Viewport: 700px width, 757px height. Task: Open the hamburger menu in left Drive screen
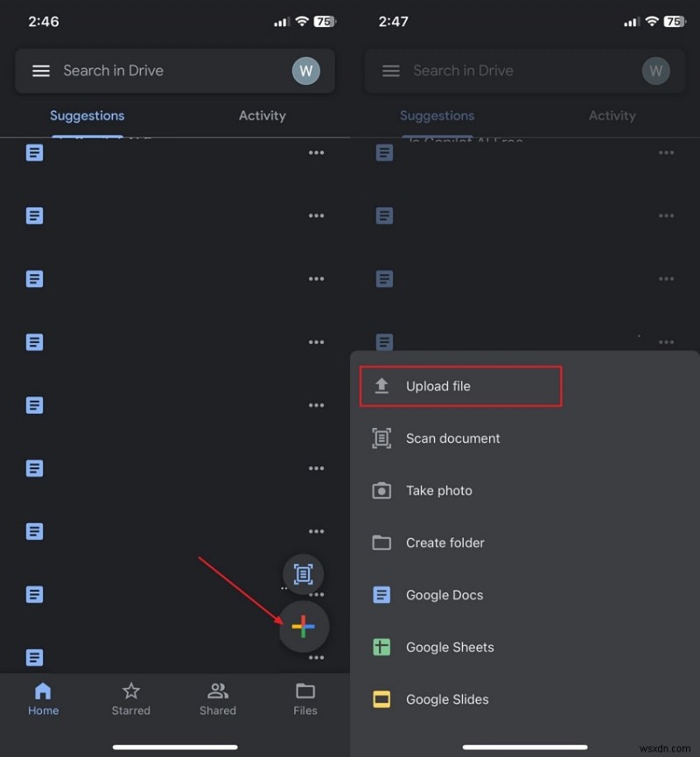pos(41,71)
